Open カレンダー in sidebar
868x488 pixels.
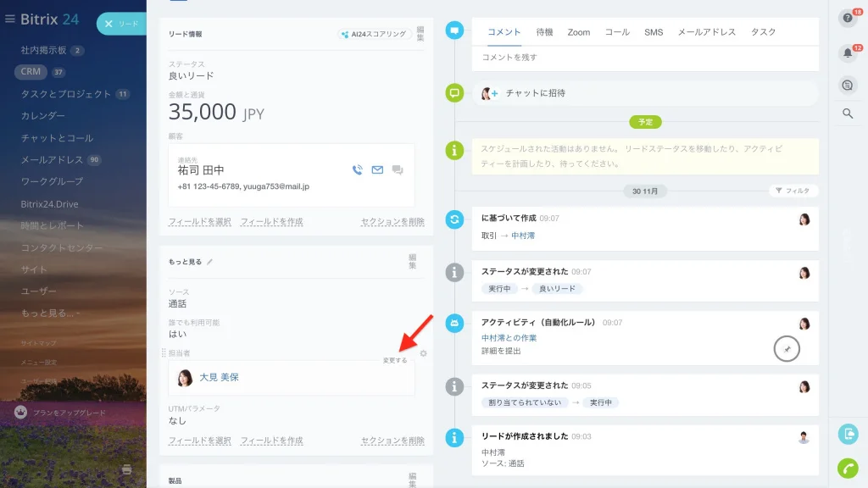[42, 115]
